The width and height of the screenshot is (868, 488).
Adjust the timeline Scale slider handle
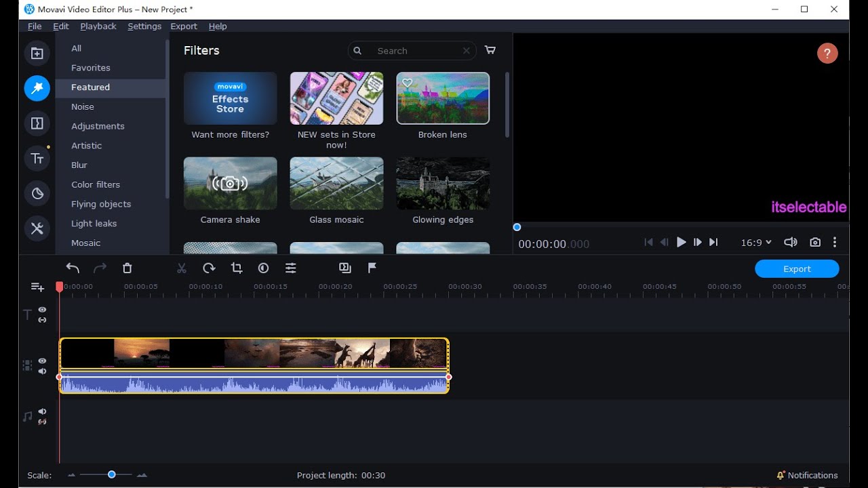coord(111,475)
